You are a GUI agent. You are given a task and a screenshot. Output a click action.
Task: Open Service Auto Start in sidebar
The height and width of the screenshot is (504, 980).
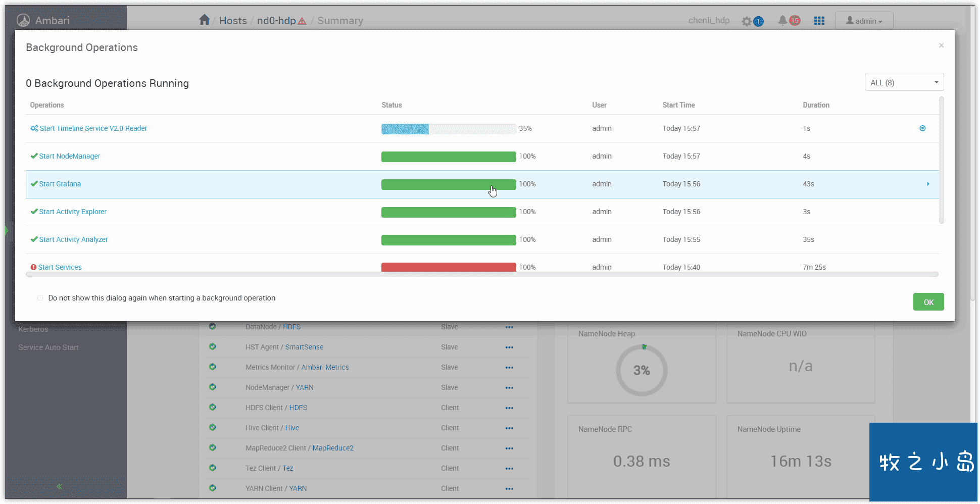point(48,347)
